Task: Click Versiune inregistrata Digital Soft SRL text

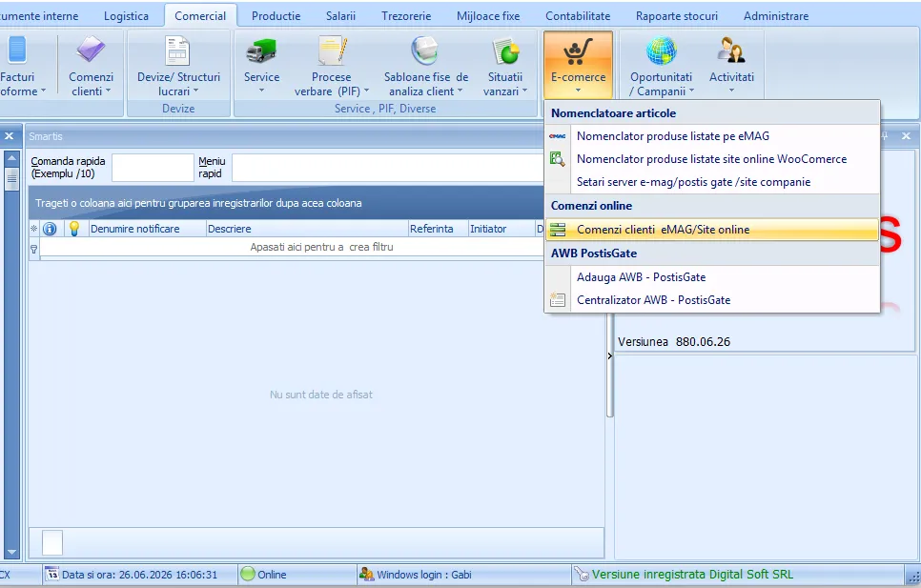Action: (x=692, y=575)
